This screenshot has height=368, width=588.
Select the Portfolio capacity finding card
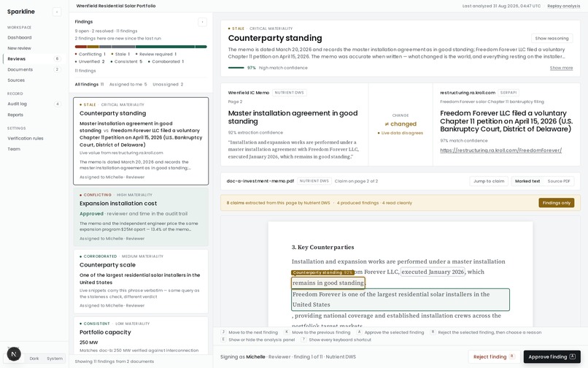click(141, 336)
